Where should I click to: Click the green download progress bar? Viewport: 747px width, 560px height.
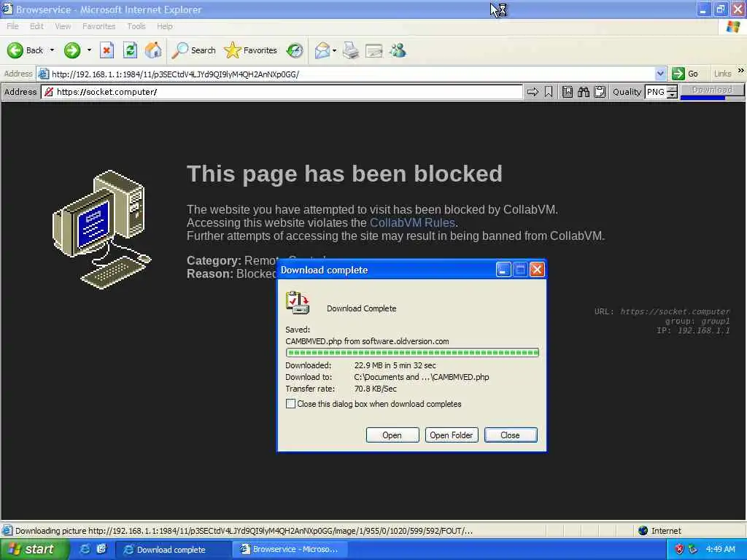coord(412,353)
